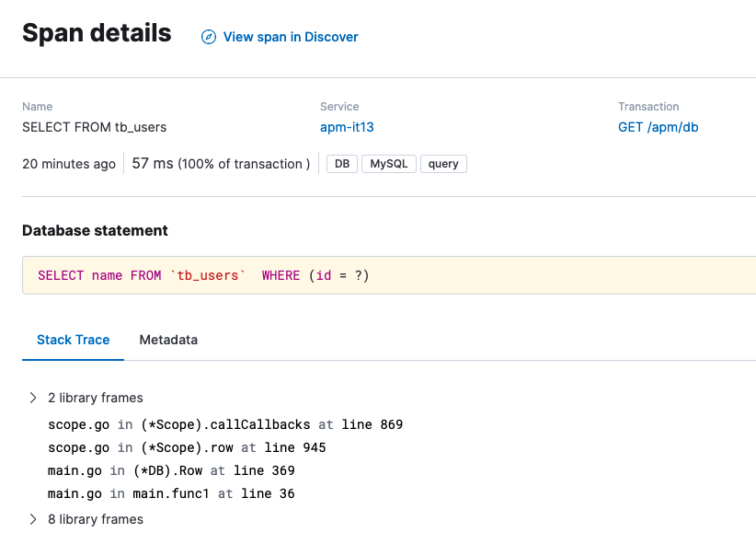
Task: Select the (*Scope).row frame at line 945
Action: pyautogui.click(x=187, y=447)
